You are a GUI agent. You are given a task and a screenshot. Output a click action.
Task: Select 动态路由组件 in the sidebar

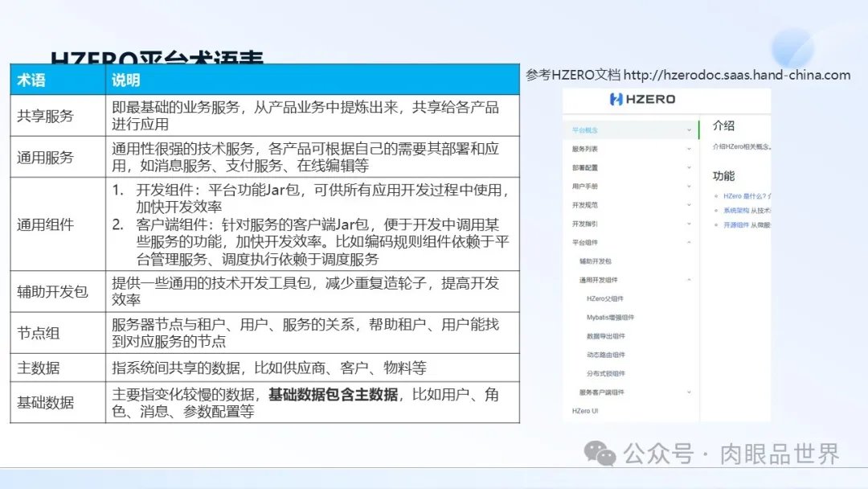[x=605, y=355]
